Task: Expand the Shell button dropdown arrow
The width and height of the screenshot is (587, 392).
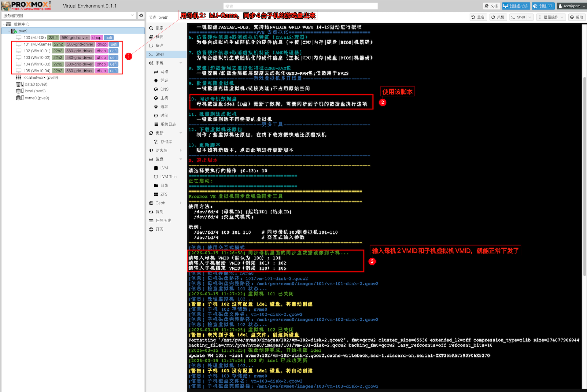Action: (530, 17)
